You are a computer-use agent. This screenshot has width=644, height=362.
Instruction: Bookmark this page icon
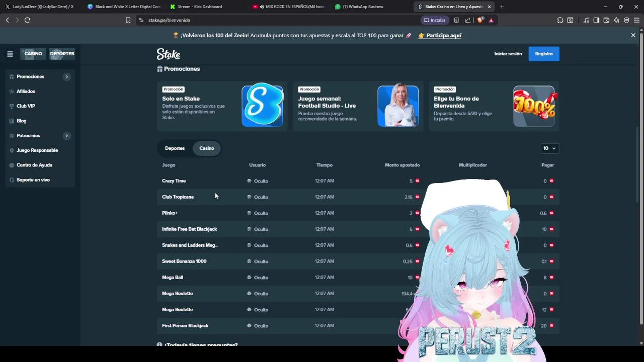(128, 20)
